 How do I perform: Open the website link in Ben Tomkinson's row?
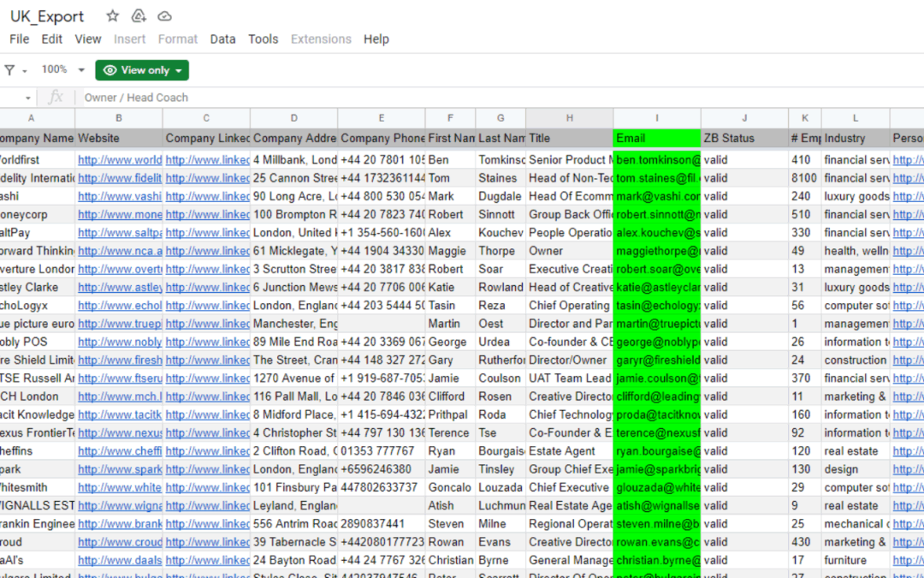coord(120,160)
